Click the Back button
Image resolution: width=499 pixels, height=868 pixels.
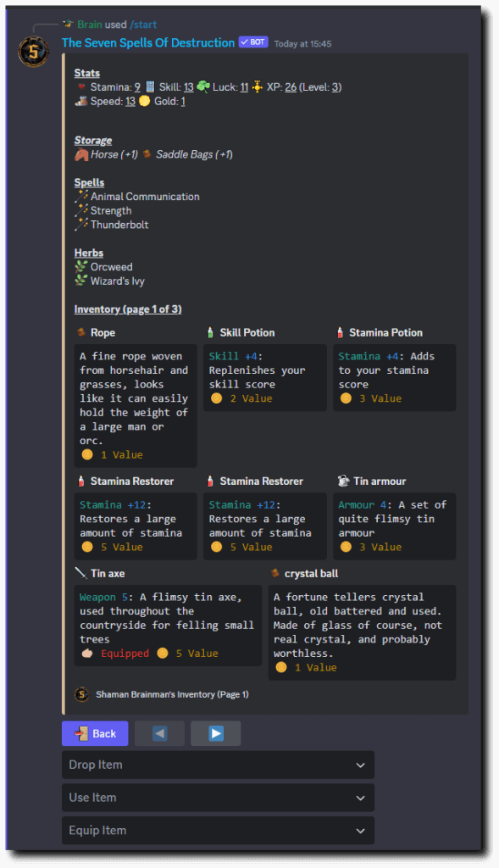click(95, 733)
